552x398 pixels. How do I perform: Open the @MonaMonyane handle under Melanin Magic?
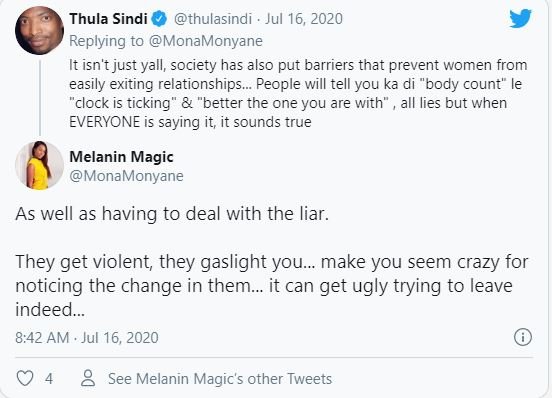tap(126, 176)
